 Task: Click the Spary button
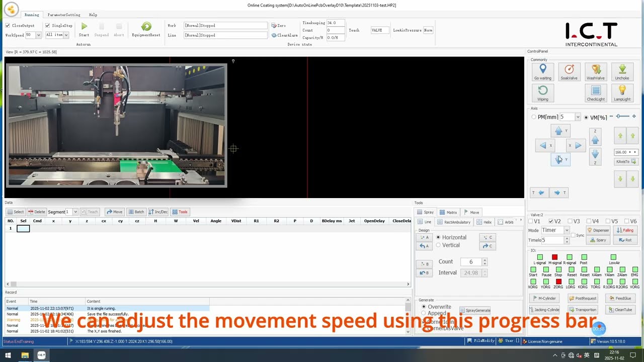[598, 240]
